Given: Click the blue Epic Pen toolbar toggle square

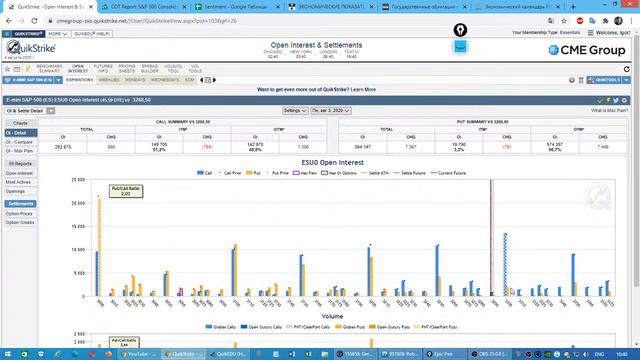Looking at the screenshot, I should click(x=460, y=47).
